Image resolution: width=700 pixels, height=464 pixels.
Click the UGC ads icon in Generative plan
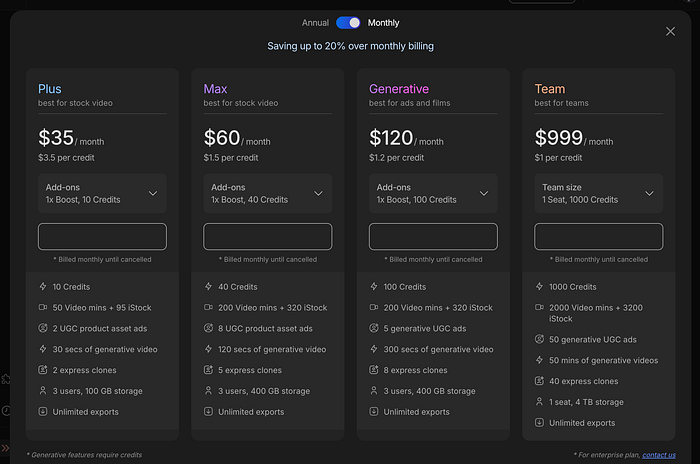[x=373, y=329]
